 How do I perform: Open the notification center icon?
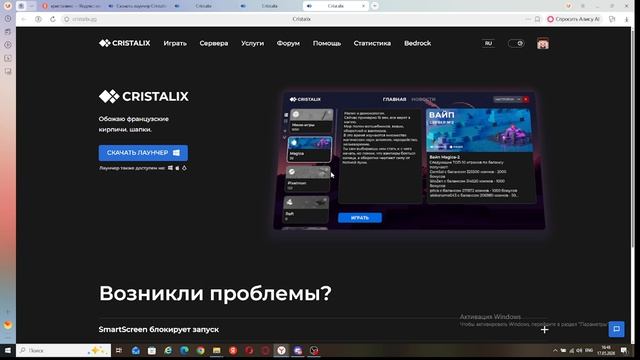(x=624, y=350)
